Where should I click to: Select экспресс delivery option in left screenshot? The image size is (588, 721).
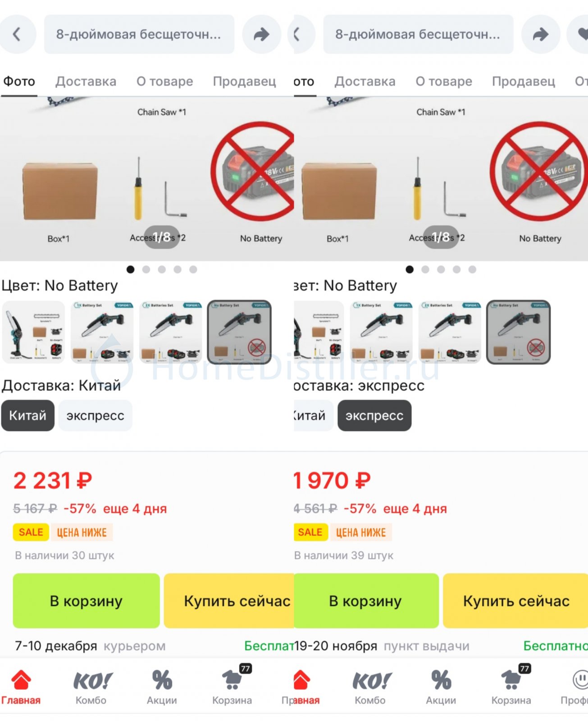[95, 415]
